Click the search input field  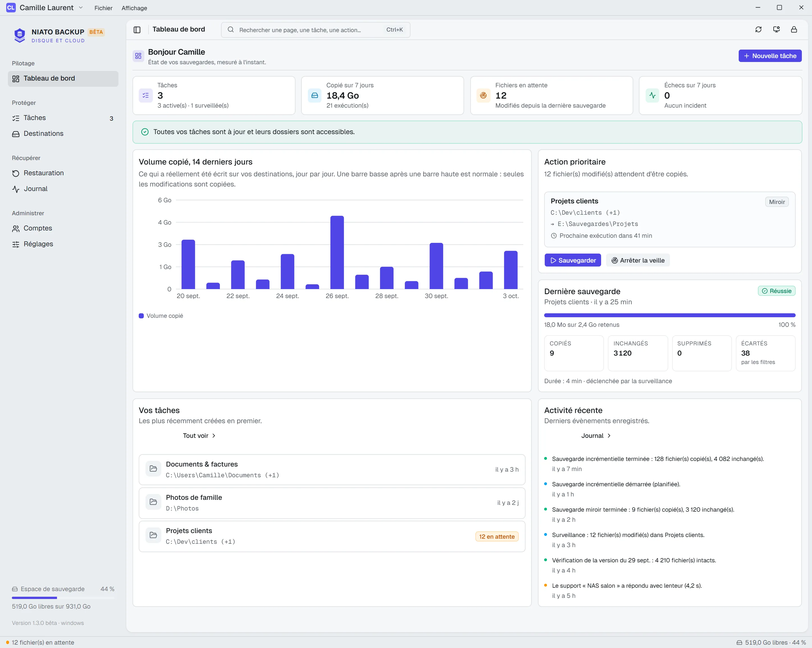[315, 30]
